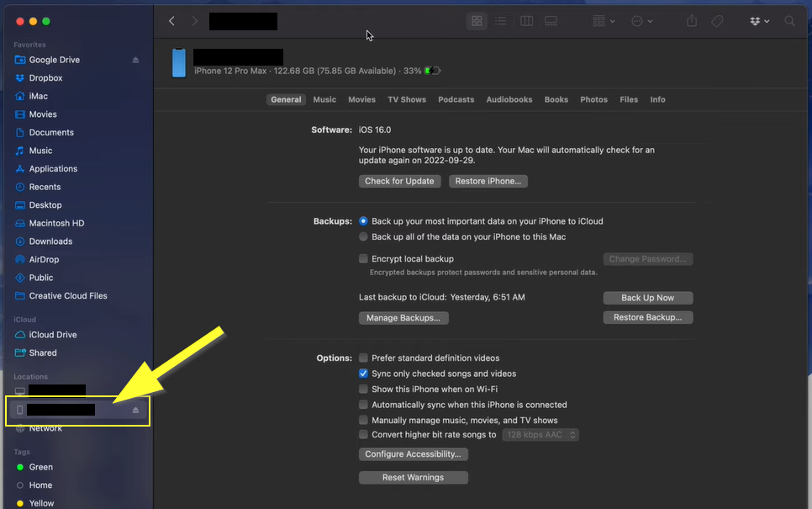Uncheck Sync only checked songs and videos

point(363,374)
